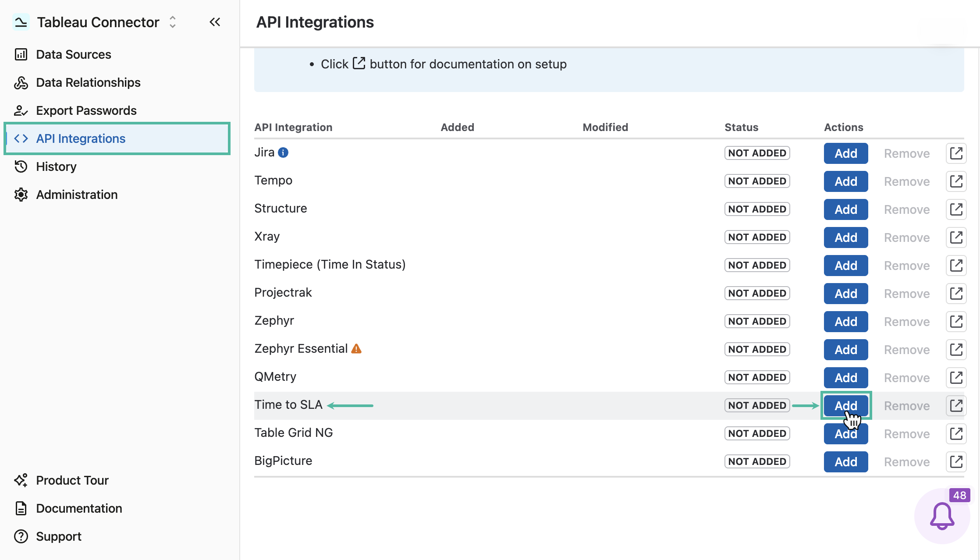Open Xray documentation external link icon
Viewport: 980px width, 560px height.
pos(956,237)
